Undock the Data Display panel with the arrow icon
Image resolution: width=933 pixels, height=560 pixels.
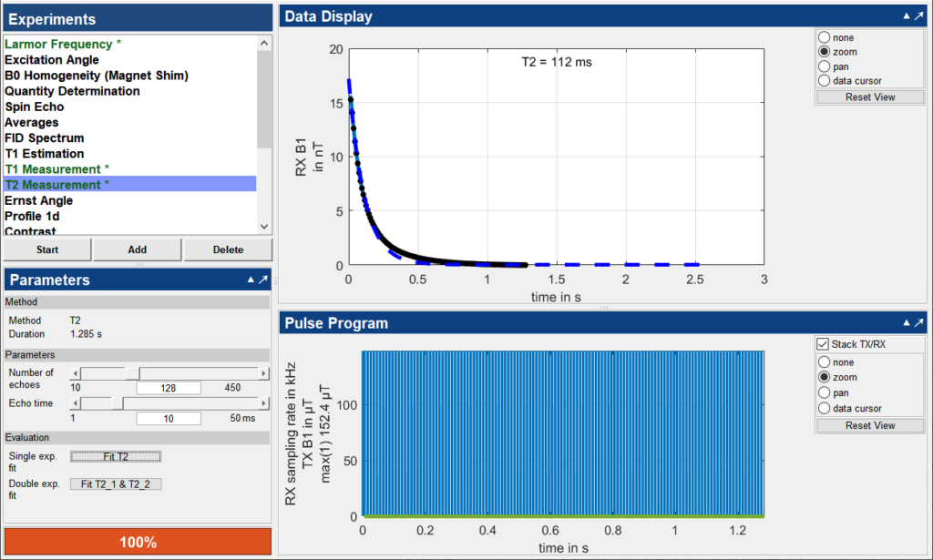click(x=919, y=16)
